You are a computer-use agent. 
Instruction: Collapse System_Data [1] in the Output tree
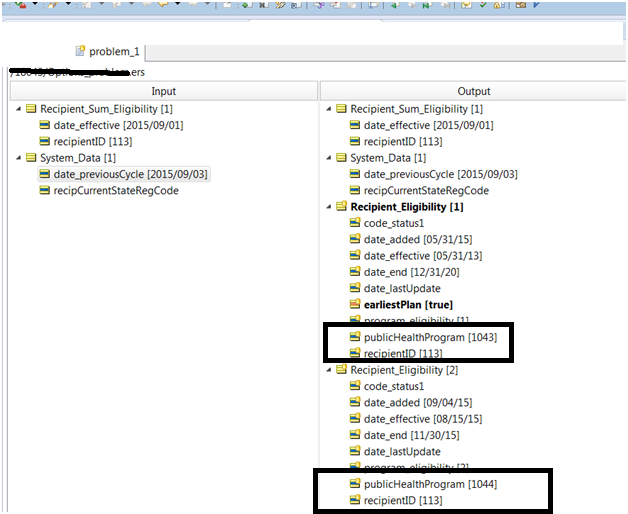click(x=329, y=158)
